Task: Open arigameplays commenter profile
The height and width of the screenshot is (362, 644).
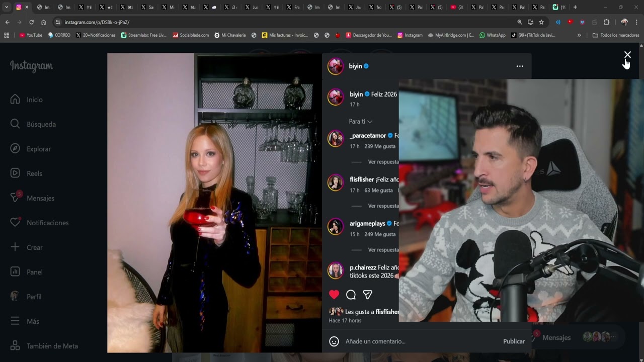Action: [x=367, y=223]
